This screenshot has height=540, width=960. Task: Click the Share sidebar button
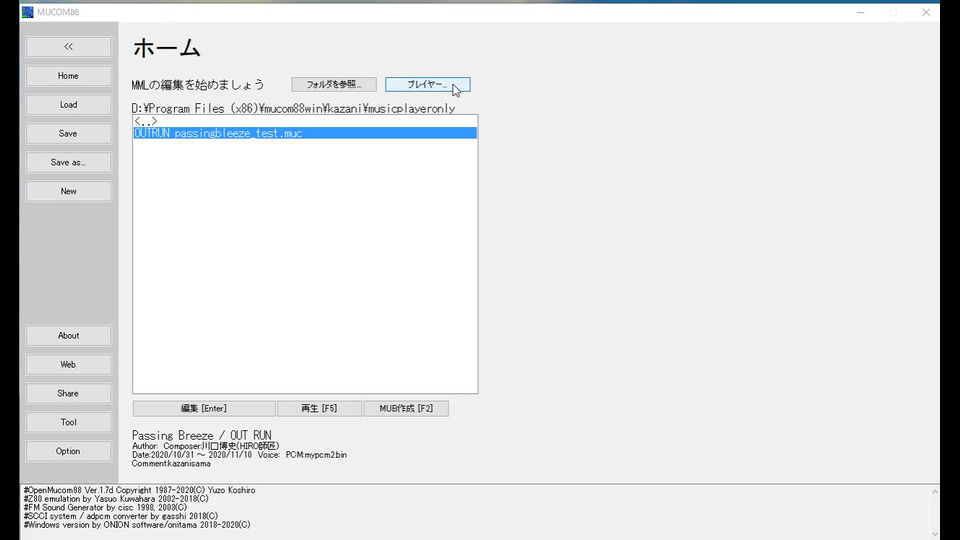[x=69, y=393]
